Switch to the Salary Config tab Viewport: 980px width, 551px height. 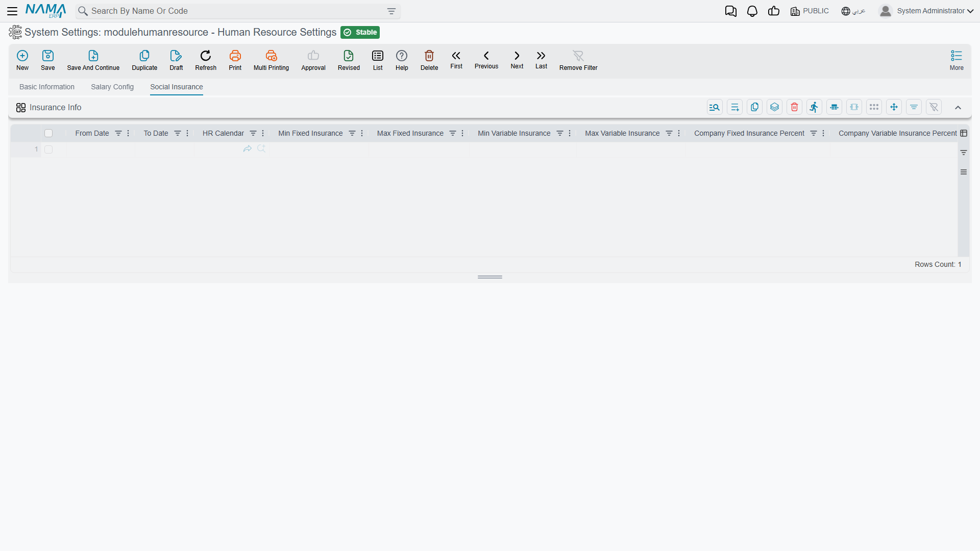pyautogui.click(x=112, y=87)
